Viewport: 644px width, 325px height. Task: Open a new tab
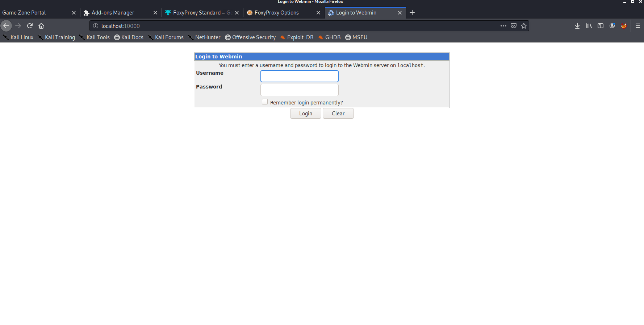412,13
